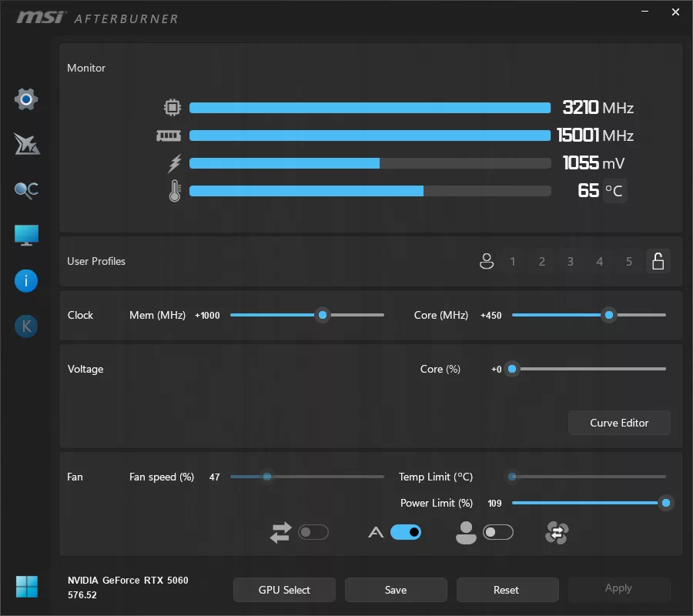This screenshot has height=616, width=693.
Task: Click the +0 core voltage value
Action: (497, 370)
